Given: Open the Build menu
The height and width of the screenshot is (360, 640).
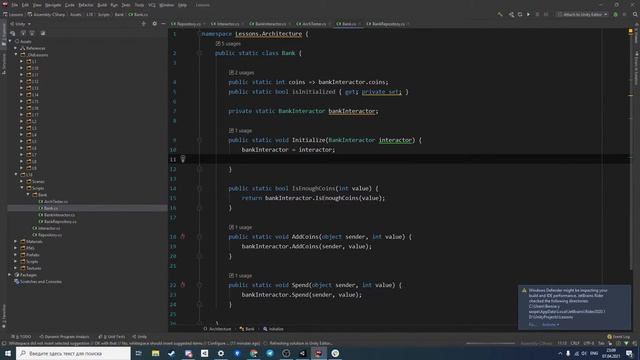Looking at the screenshot, I should (102, 5).
